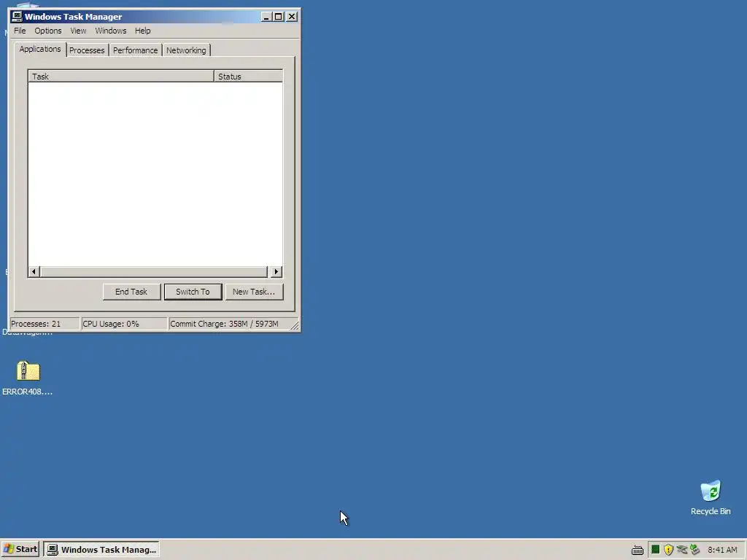Click the Task Manager resize grip corner
This screenshot has height=560, width=747.
[x=295, y=325]
